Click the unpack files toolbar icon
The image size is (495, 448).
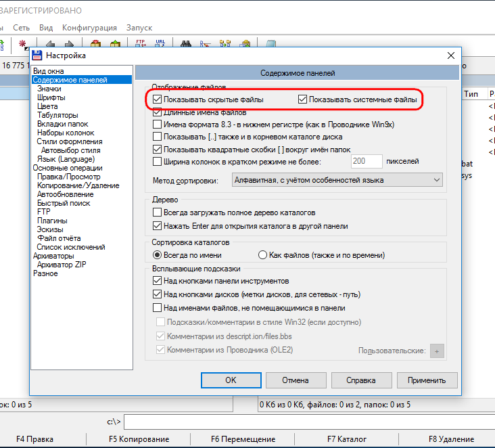[115, 43]
